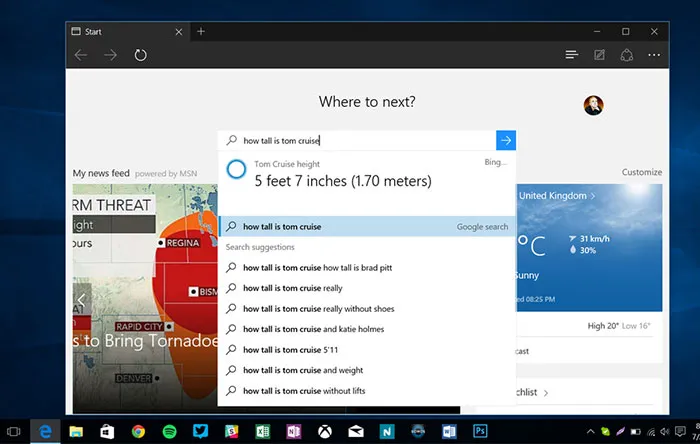Launch Spotify from the taskbar
This screenshot has height=444, width=700.
[169, 431]
